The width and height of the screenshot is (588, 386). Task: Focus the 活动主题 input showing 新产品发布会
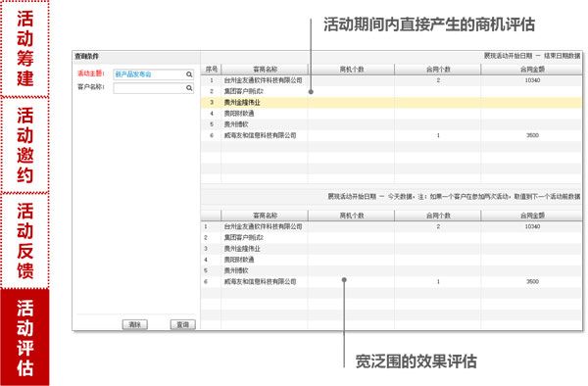pos(154,74)
